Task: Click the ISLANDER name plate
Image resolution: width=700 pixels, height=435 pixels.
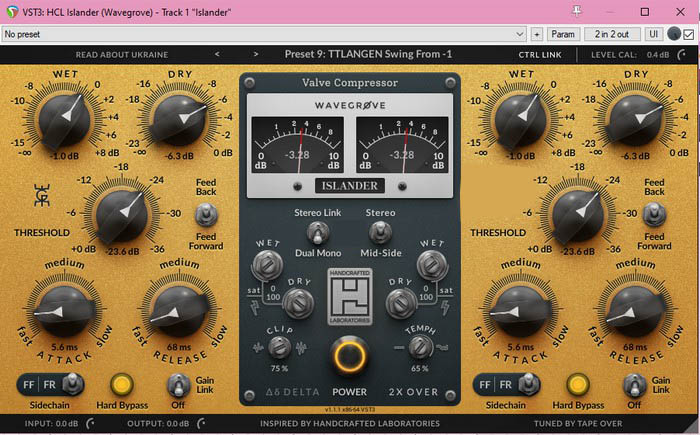Action: (350, 186)
